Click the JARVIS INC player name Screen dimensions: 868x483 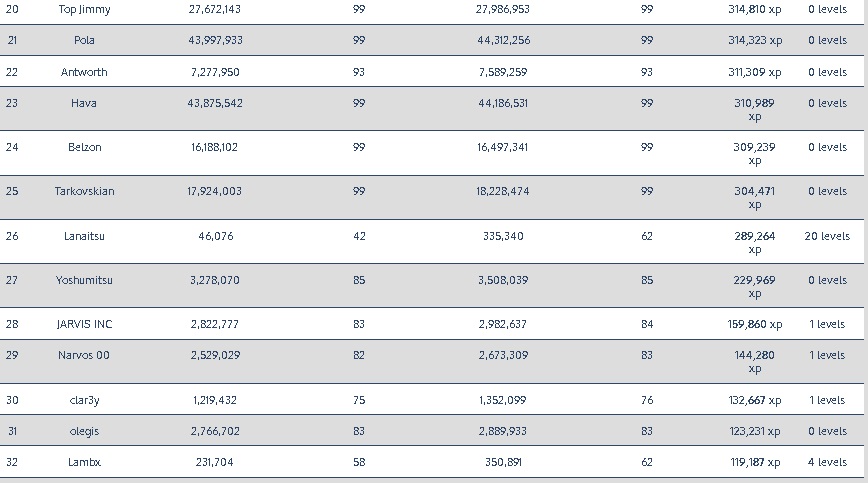pos(84,324)
